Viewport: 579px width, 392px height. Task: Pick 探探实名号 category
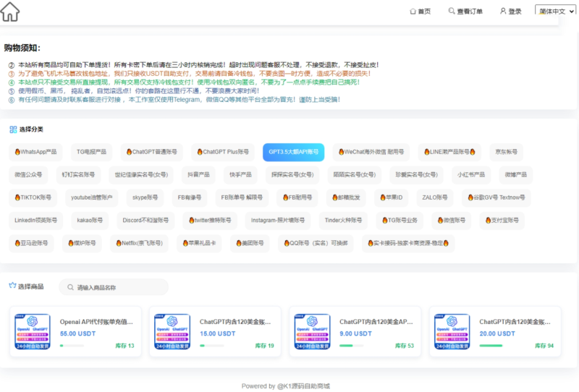[292, 175]
